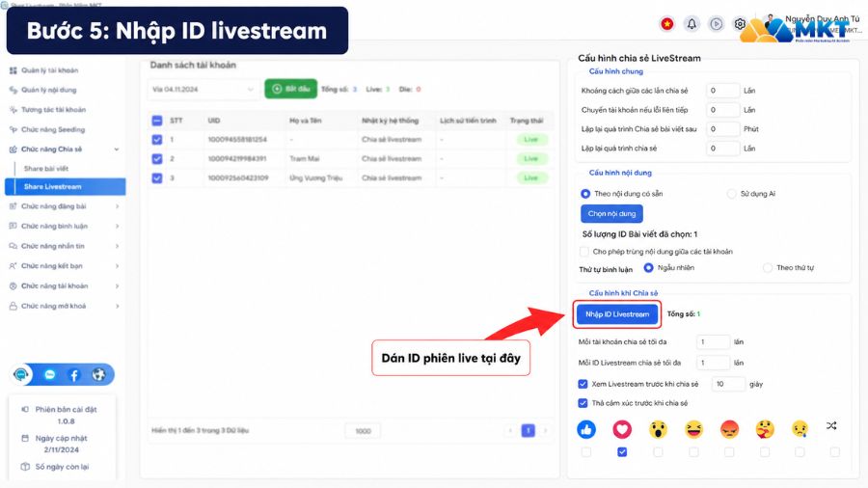Uncheck the Tram Mai account row checkbox
This screenshot has width=868, height=488.
tap(157, 159)
